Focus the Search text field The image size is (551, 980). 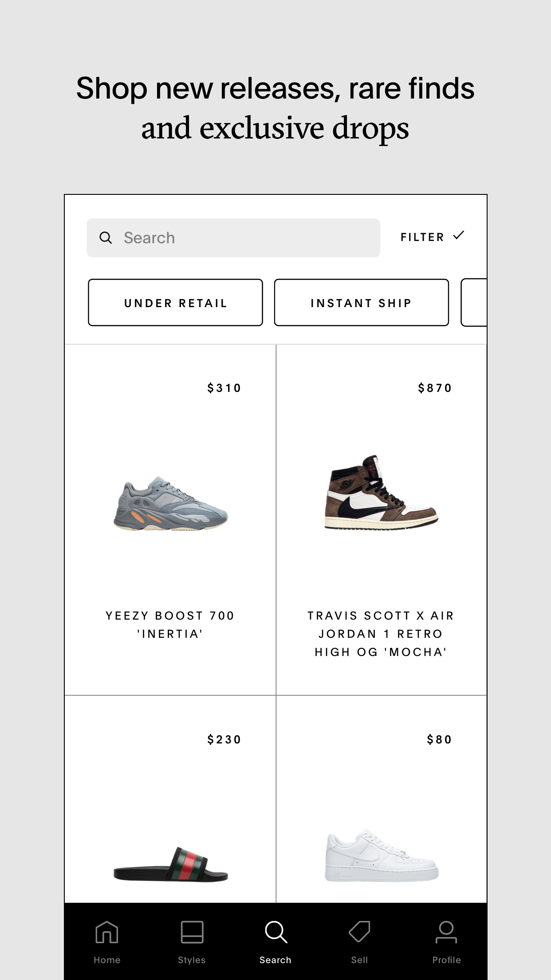[x=233, y=238]
